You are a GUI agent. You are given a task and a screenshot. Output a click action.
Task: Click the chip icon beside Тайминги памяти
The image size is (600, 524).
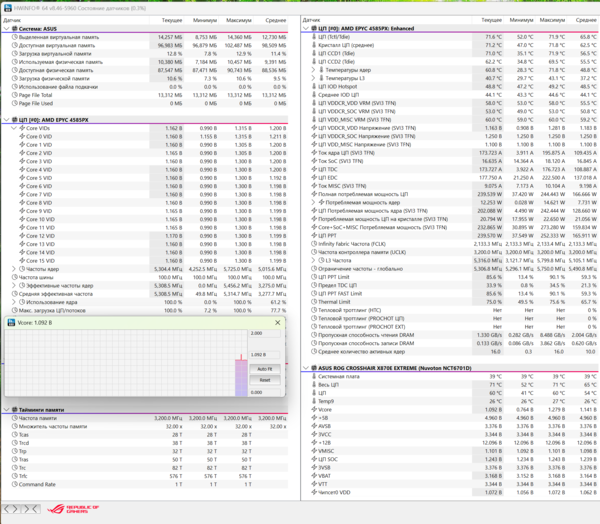(15, 410)
